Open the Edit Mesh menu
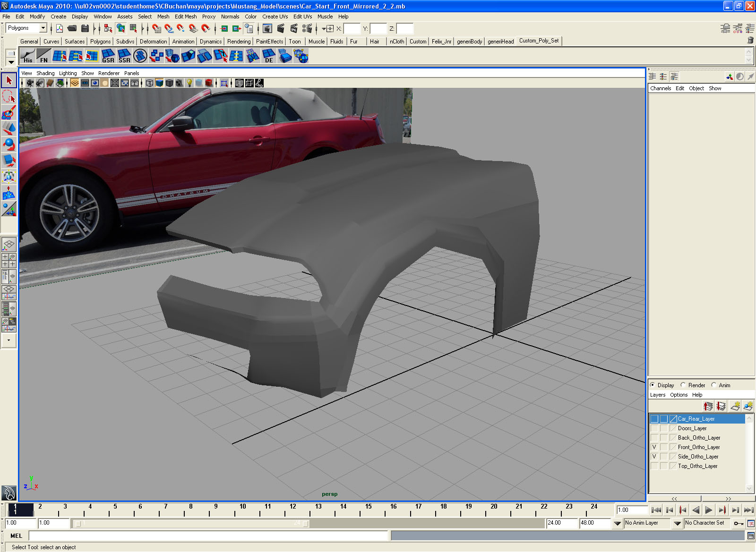 pos(186,17)
